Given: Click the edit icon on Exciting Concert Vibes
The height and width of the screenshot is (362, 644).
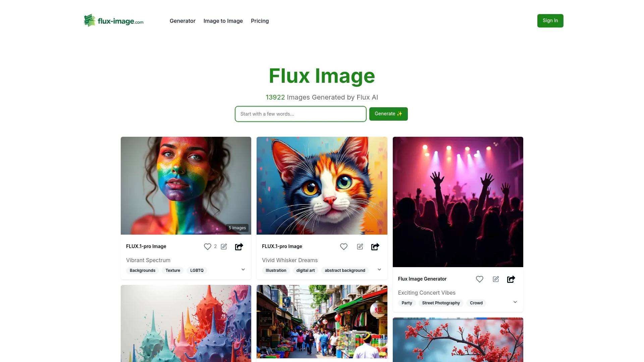Looking at the screenshot, I should (x=496, y=279).
